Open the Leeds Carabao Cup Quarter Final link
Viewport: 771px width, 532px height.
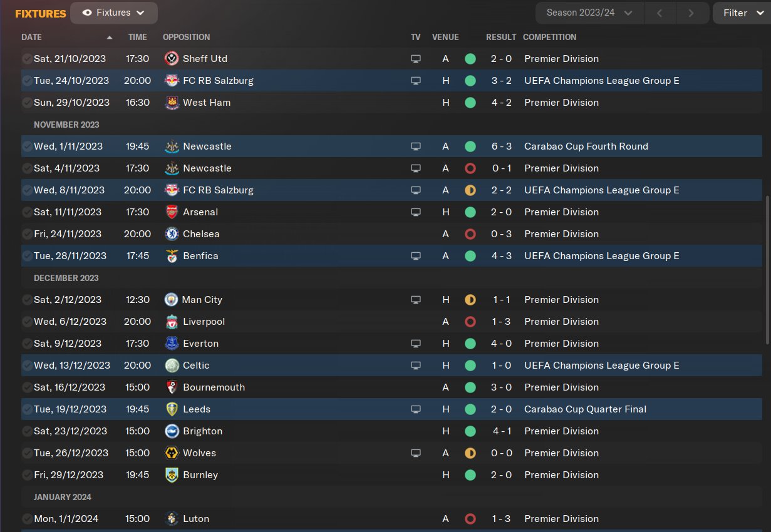click(x=585, y=409)
